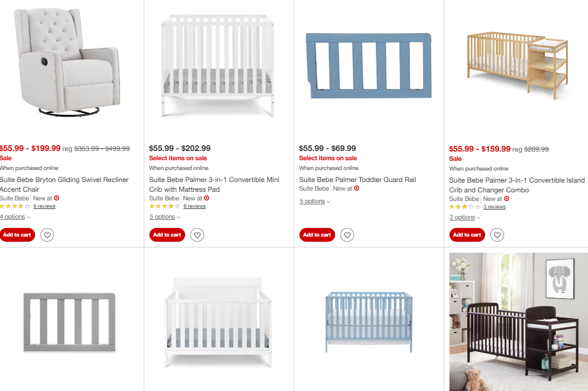This screenshot has height=391, width=588.
Task: Open Suite Bebe Palmer Toddler Guard Rail title
Action: 358,180
